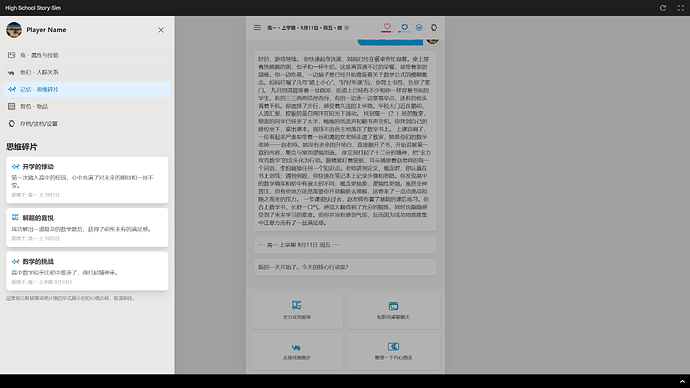Select the 记忆 - 思维碎片 menu entry
Image resolution: width=690 pixels, height=388 pixels.
[87, 89]
